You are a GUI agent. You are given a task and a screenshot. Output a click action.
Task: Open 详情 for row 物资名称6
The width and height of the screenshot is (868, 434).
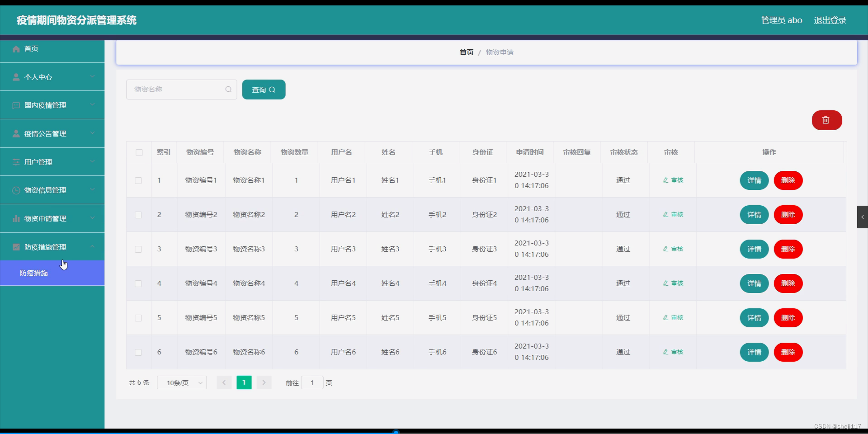pyautogui.click(x=754, y=352)
